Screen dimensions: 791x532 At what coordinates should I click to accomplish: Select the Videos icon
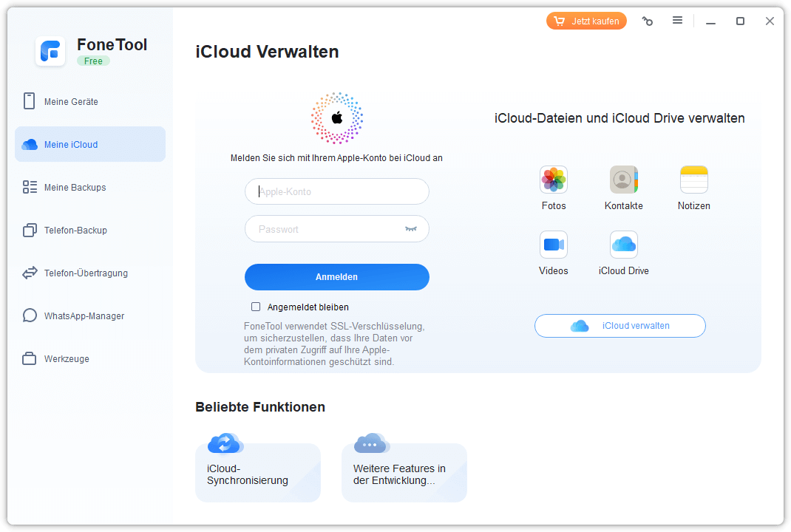click(553, 245)
